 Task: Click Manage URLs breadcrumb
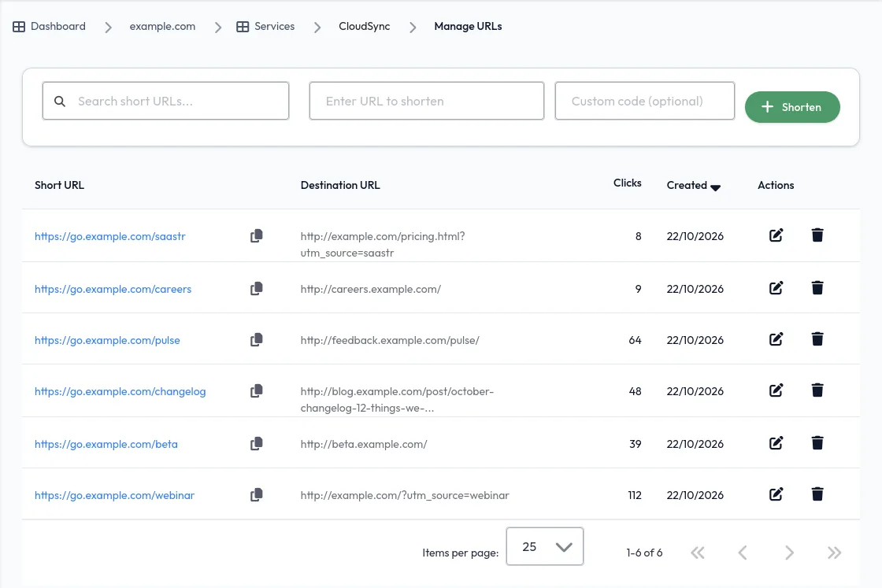pos(468,27)
